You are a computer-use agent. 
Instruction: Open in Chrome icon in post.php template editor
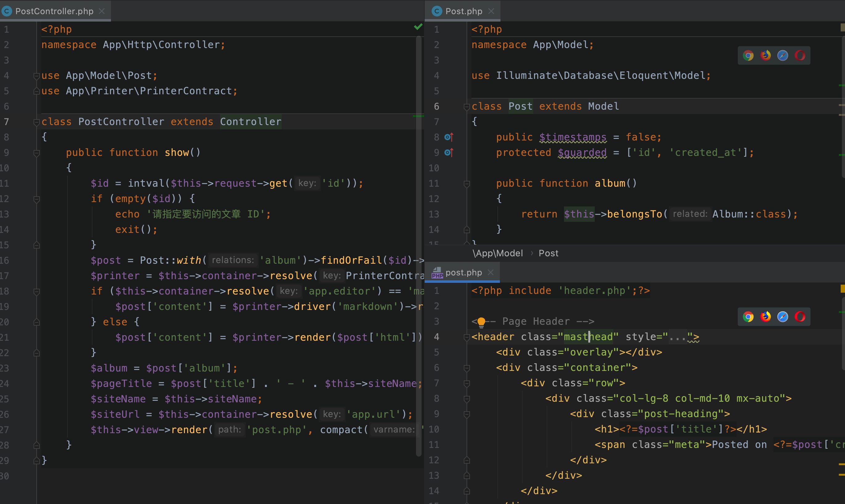click(x=748, y=317)
